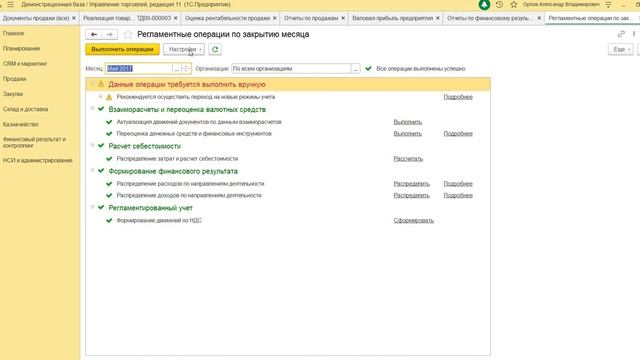Screen dimensions: 640x360
Task: Open the Планирование section
Action: click(21, 49)
